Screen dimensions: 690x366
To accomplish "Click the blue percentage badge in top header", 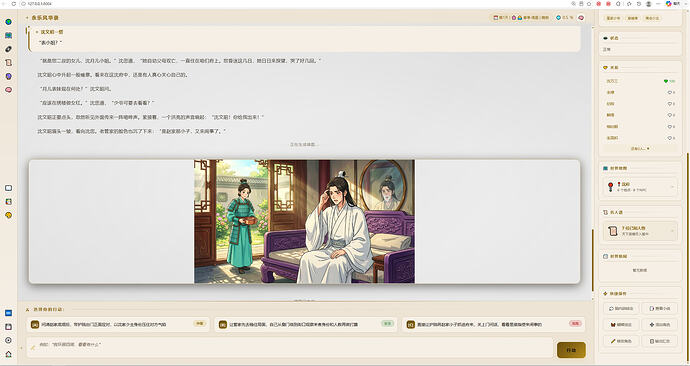I will [x=565, y=18].
